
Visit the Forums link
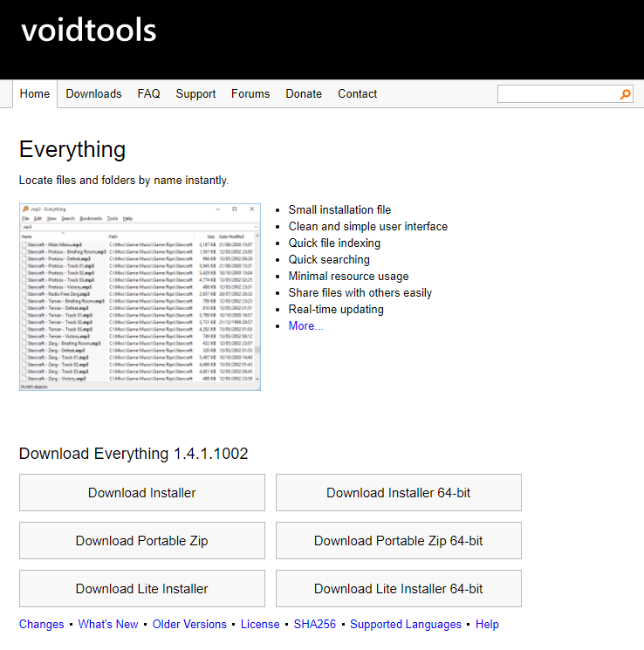coord(250,93)
